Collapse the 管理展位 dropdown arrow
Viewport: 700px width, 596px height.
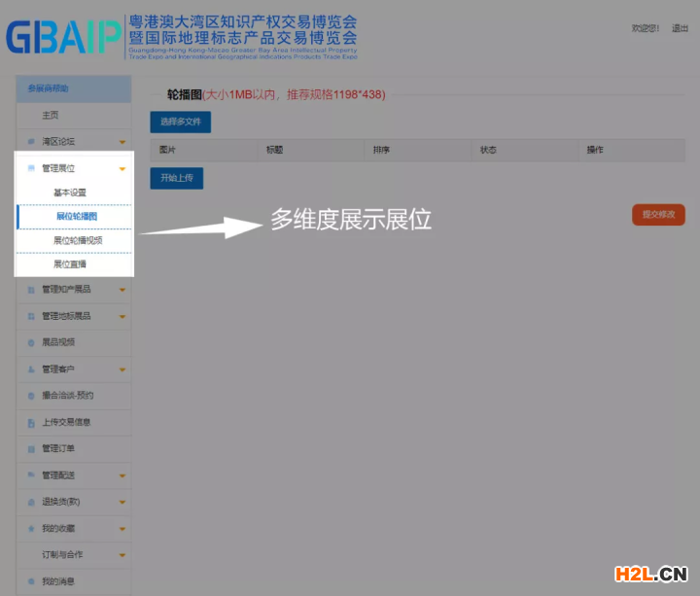(x=122, y=169)
